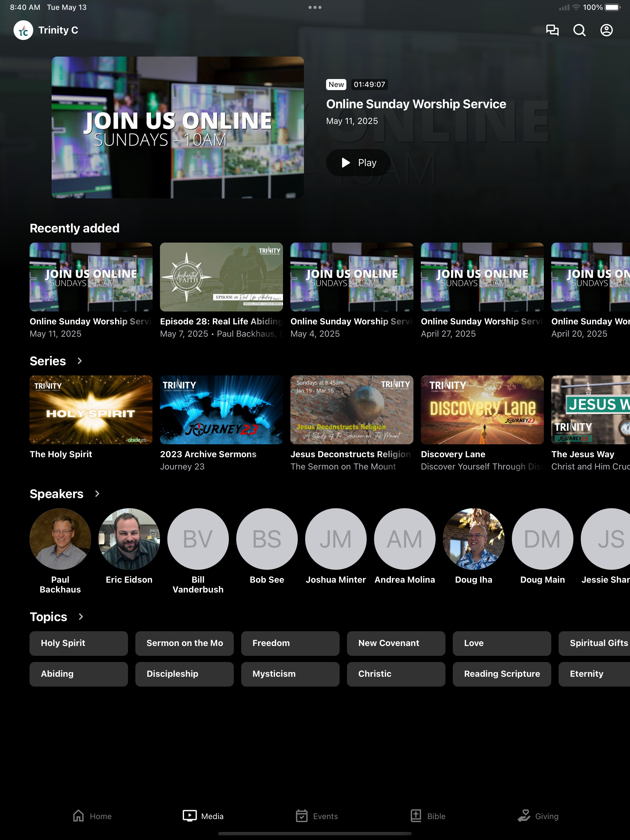The image size is (630, 840).
Task: Open the chat messages icon
Action: pos(552,30)
